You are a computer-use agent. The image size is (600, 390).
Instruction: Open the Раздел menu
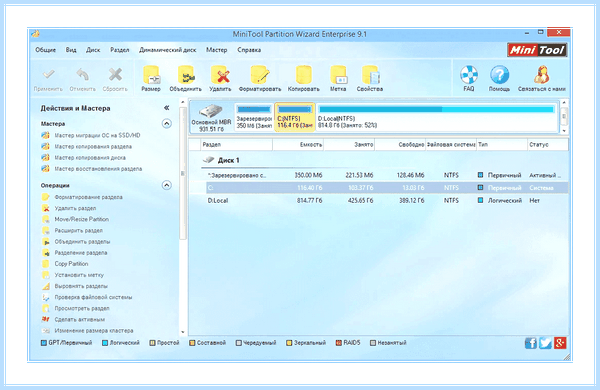(x=120, y=50)
